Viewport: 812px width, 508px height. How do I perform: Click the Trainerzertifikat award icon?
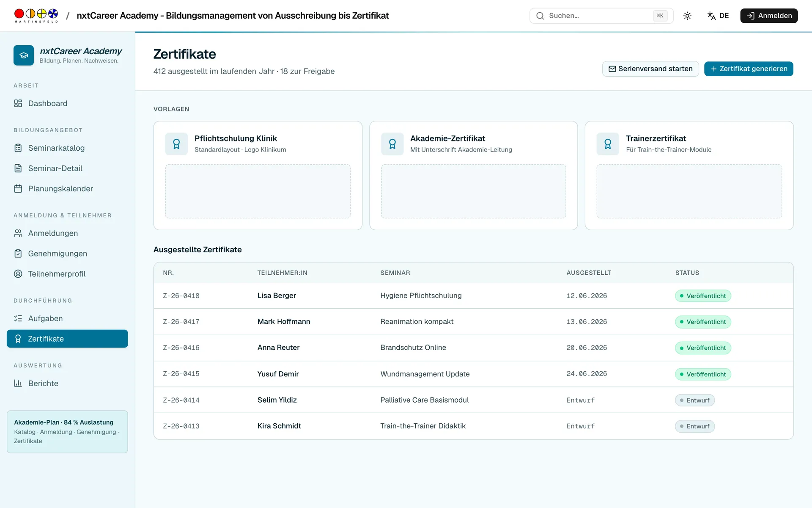[608, 144]
